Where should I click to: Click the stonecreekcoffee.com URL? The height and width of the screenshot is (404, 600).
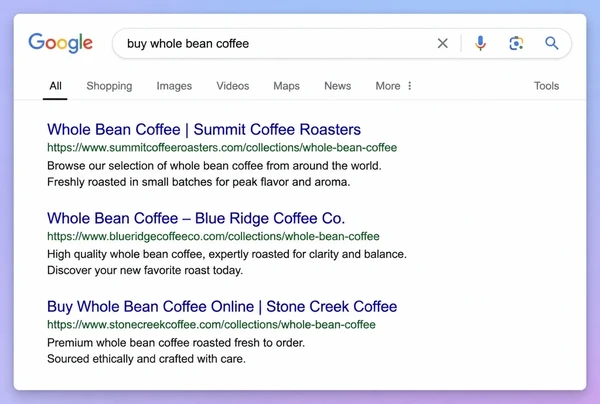[x=211, y=325]
